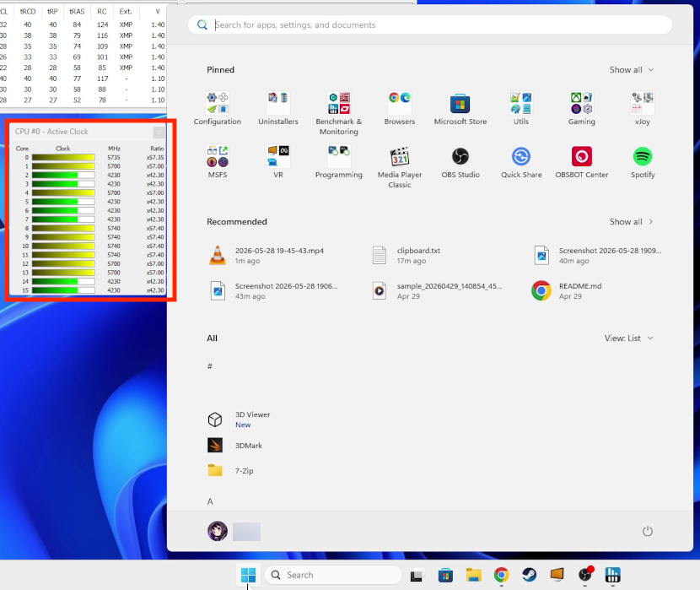Click the MHz column header
This screenshot has height=590, width=700.
click(x=114, y=149)
